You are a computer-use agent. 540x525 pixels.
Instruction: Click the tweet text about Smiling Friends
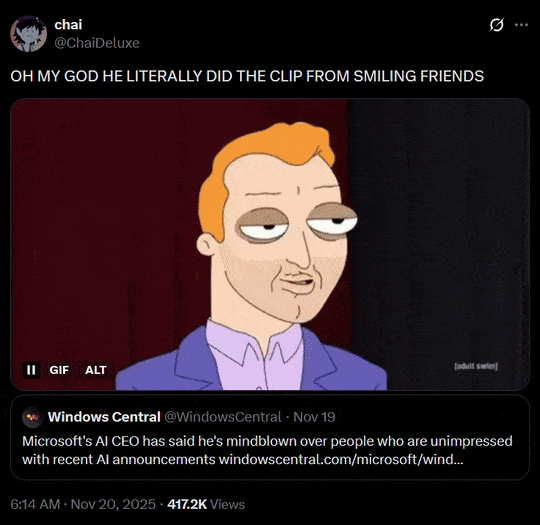tap(247, 76)
